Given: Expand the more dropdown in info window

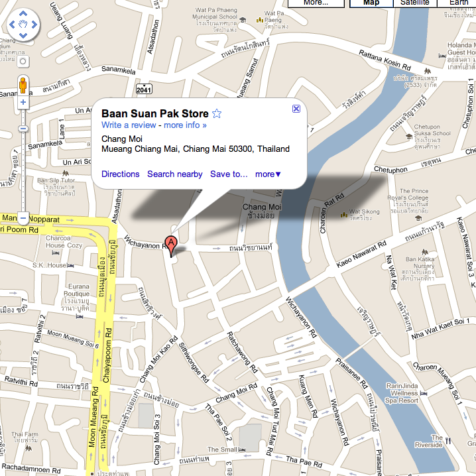Looking at the screenshot, I should click(268, 174).
